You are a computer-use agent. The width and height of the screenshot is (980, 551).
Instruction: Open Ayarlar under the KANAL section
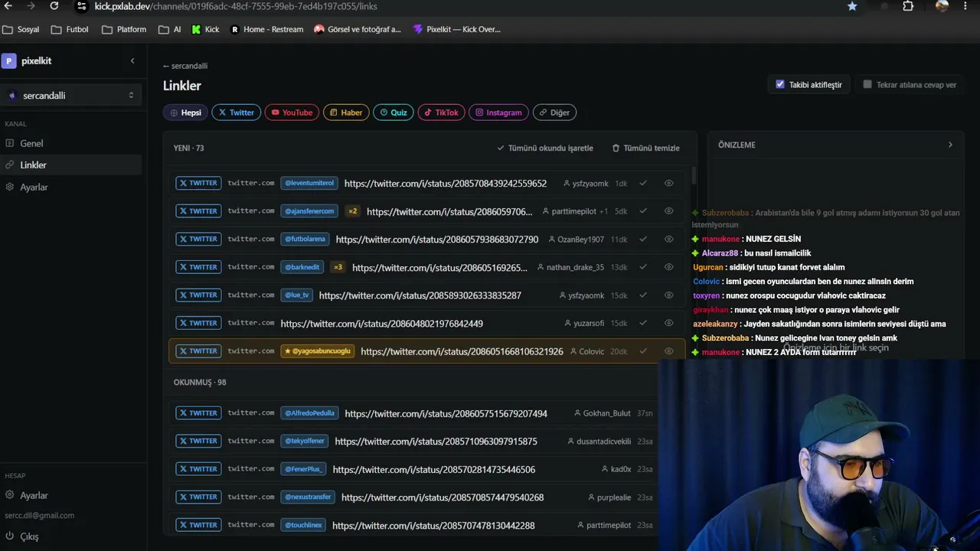pos(71,187)
